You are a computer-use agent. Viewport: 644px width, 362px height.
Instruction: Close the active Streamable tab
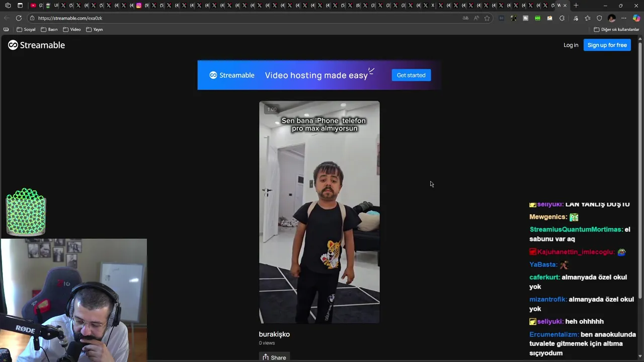tap(565, 6)
